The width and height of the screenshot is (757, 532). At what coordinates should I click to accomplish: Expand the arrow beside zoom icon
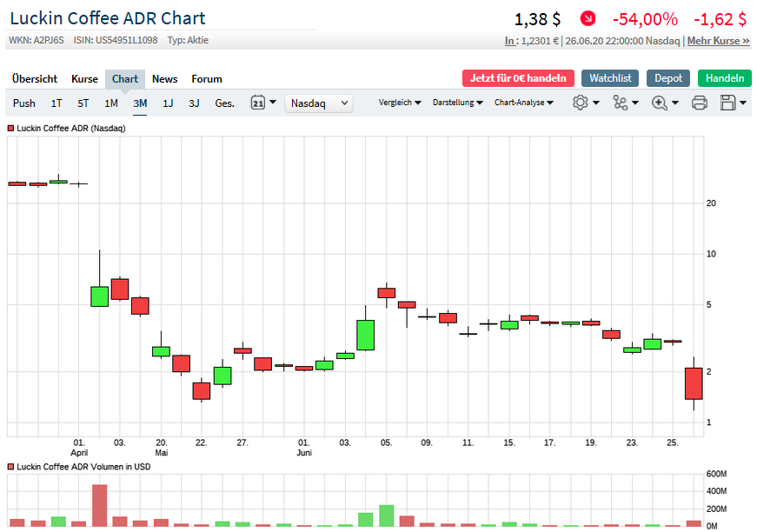tap(675, 103)
